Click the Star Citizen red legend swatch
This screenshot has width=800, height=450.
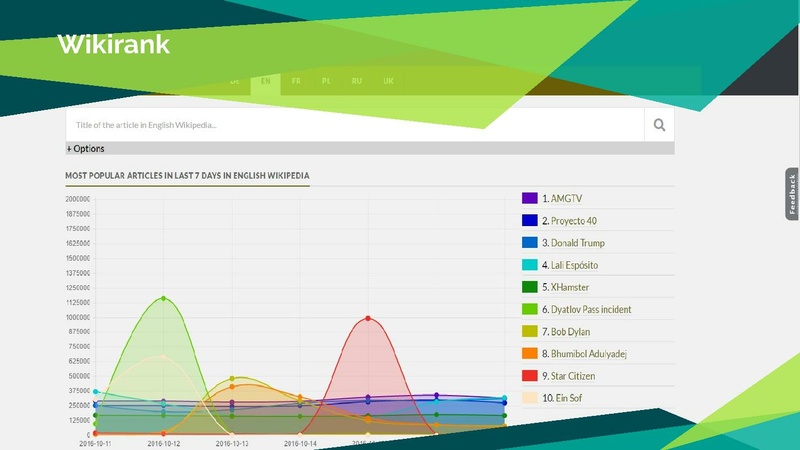(x=530, y=376)
